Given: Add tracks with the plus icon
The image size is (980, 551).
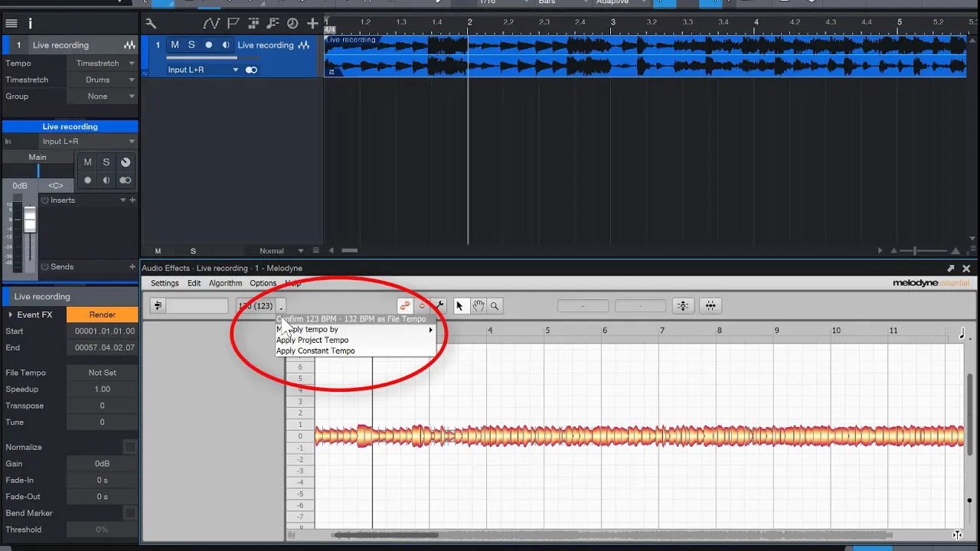Looking at the screenshot, I should coord(312,24).
